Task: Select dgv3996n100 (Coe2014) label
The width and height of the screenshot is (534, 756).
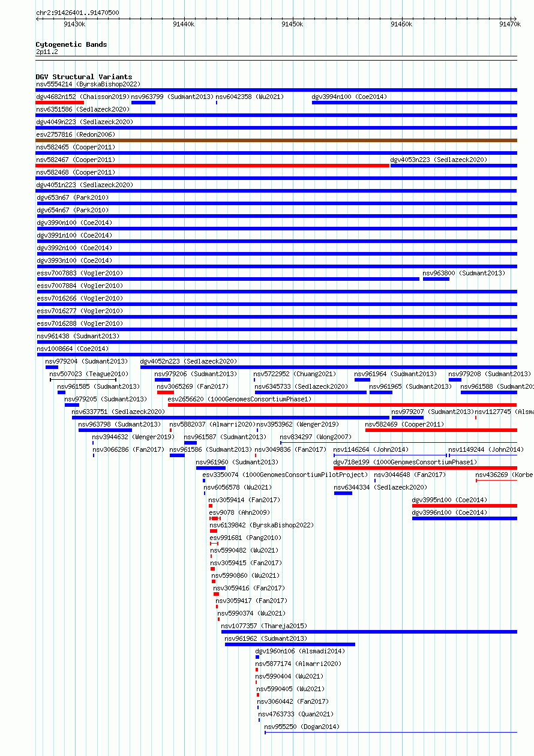Action: pos(449,512)
